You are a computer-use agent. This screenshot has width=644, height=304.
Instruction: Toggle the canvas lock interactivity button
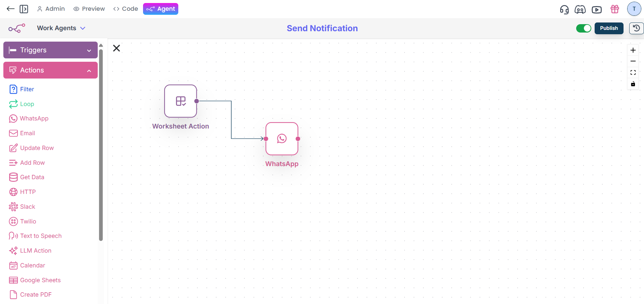(x=633, y=84)
